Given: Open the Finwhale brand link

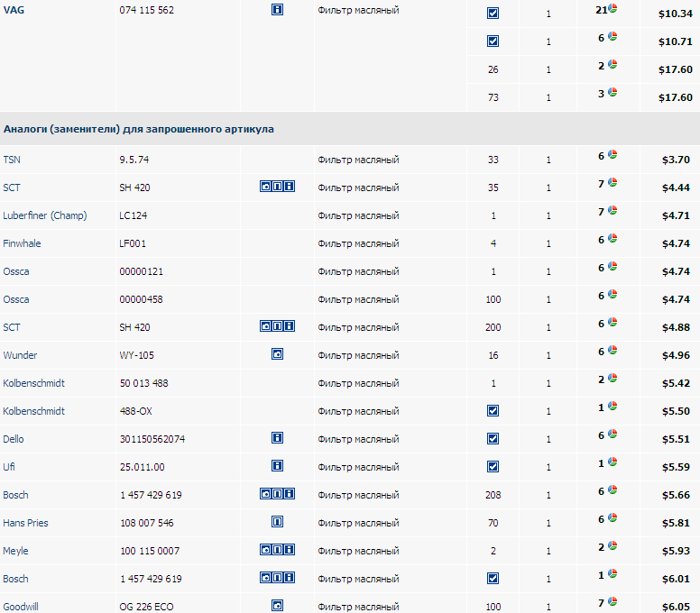Looking at the screenshot, I should click(22, 243).
